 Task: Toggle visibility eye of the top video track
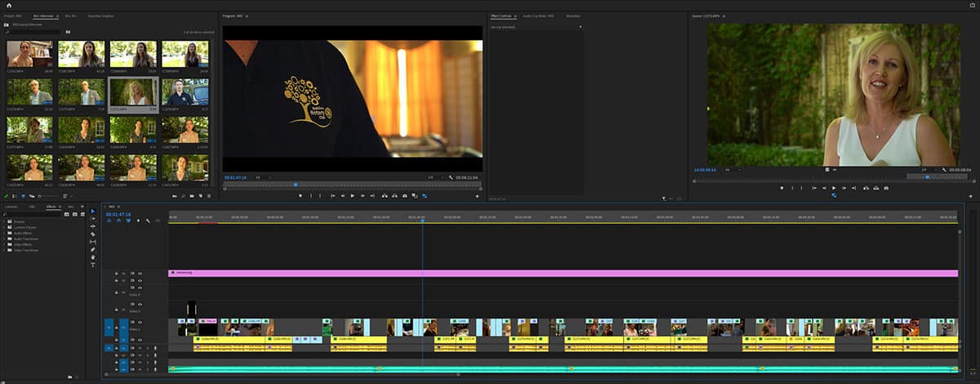(x=140, y=273)
